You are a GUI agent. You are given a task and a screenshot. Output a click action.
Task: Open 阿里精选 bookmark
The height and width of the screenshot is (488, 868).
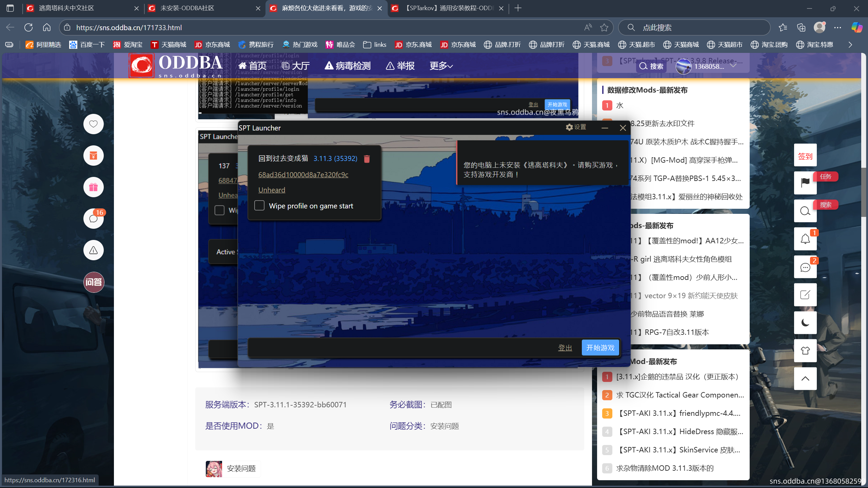pos(43,45)
